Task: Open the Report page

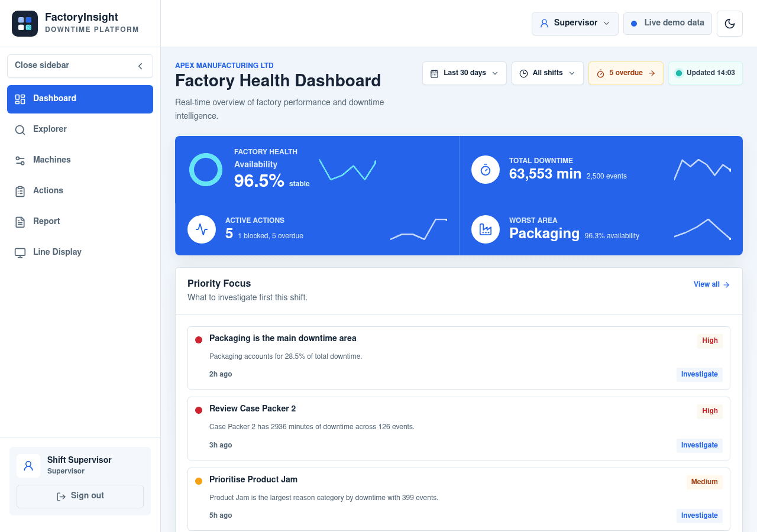Action: point(80,222)
